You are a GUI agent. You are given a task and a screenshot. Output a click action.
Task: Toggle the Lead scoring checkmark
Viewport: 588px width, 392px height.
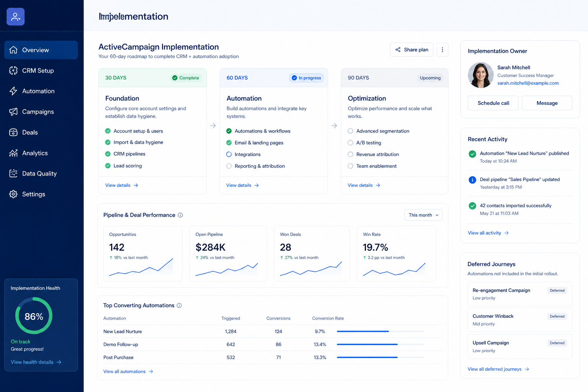pyautogui.click(x=108, y=166)
